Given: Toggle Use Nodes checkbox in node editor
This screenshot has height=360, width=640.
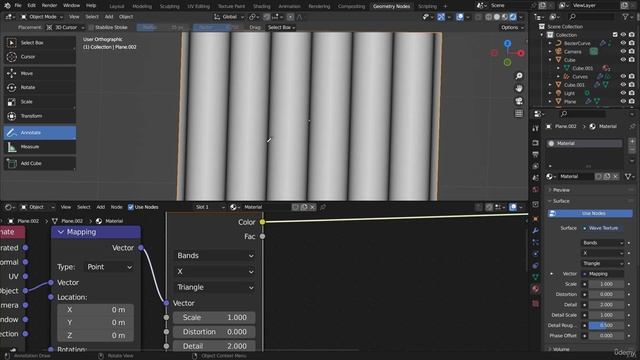Looking at the screenshot, I should click(x=131, y=207).
